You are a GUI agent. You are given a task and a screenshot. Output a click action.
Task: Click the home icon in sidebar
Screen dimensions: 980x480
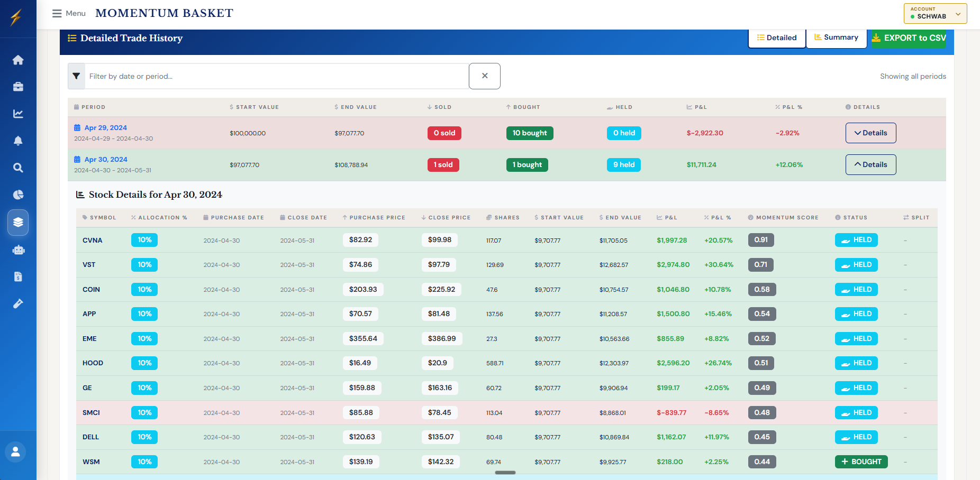click(18, 60)
